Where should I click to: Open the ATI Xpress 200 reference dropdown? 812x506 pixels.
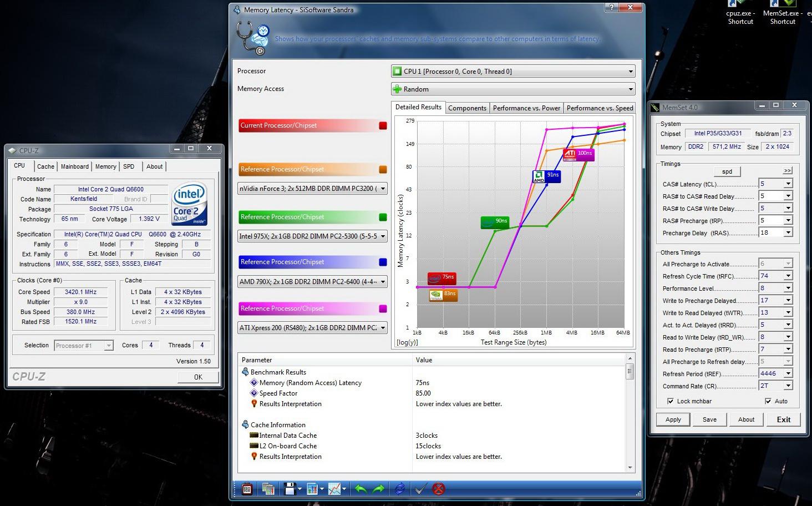[312, 328]
